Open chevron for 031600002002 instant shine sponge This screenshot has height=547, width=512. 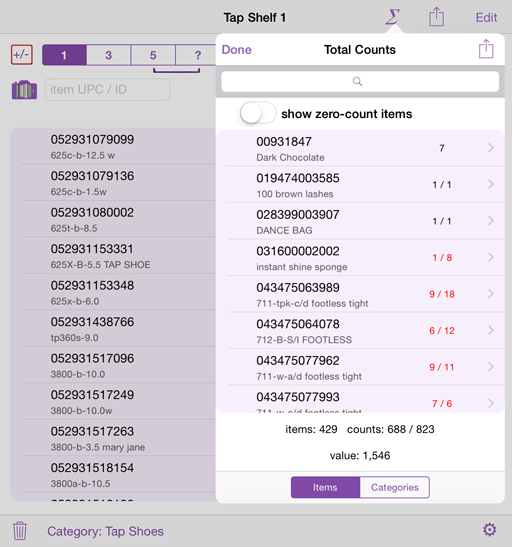[x=491, y=257]
